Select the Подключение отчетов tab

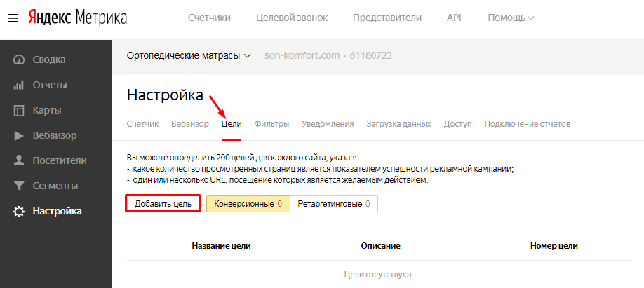point(527,124)
